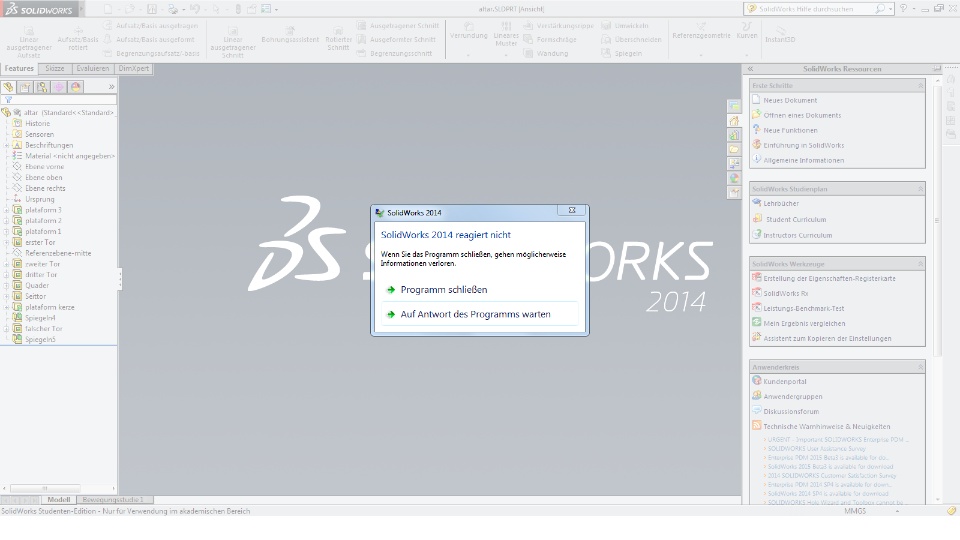Click the Verrundung tool
Image resolution: width=960 pixels, height=540 pixels.
468,31
